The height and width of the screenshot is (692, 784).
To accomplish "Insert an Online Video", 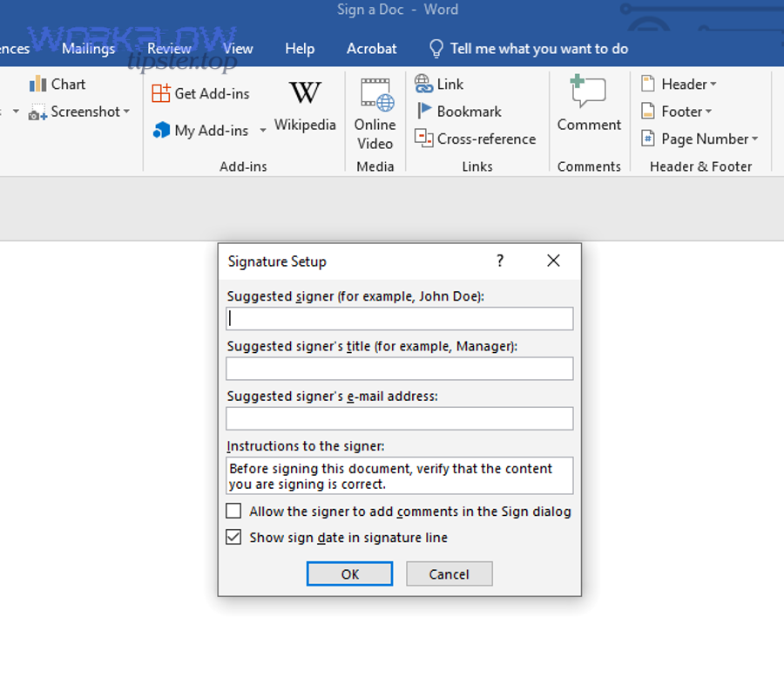I will [x=375, y=113].
